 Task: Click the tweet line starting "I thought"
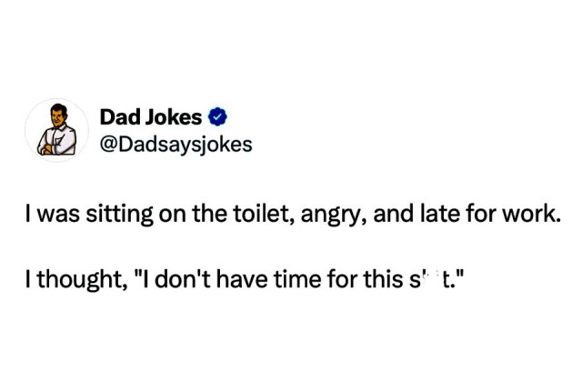(x=245, y=279)
